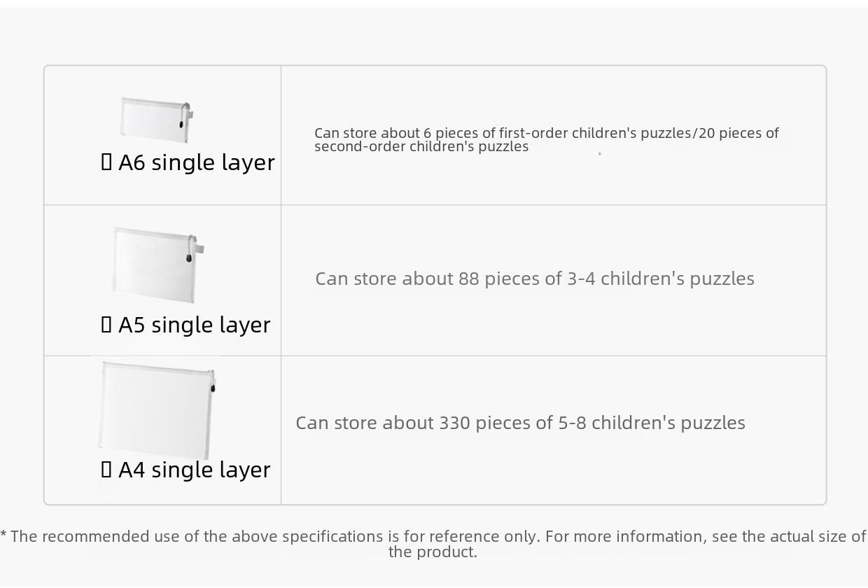Screen dimensions: 868x588
Task: Click the A4 single layer pouch image
Action: pos(157,410)
